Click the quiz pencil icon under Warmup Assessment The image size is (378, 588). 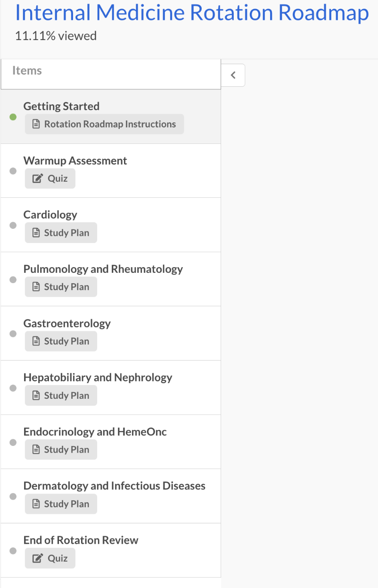point(37,179)
